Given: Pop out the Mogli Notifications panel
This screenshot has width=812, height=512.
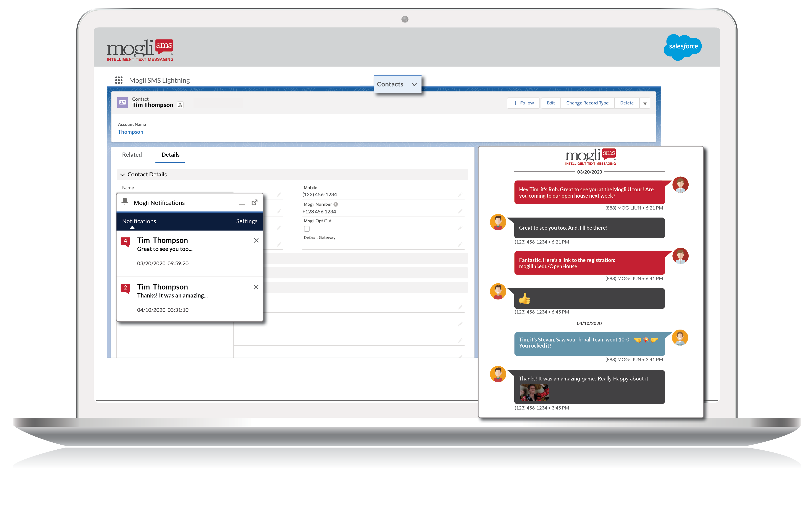Looking at the screenshot, I should [x=255, y=202].
